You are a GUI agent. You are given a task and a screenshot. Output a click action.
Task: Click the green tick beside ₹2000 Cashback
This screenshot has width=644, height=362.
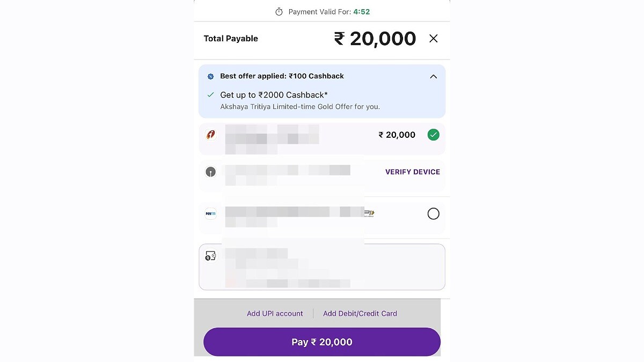[210, 95]
